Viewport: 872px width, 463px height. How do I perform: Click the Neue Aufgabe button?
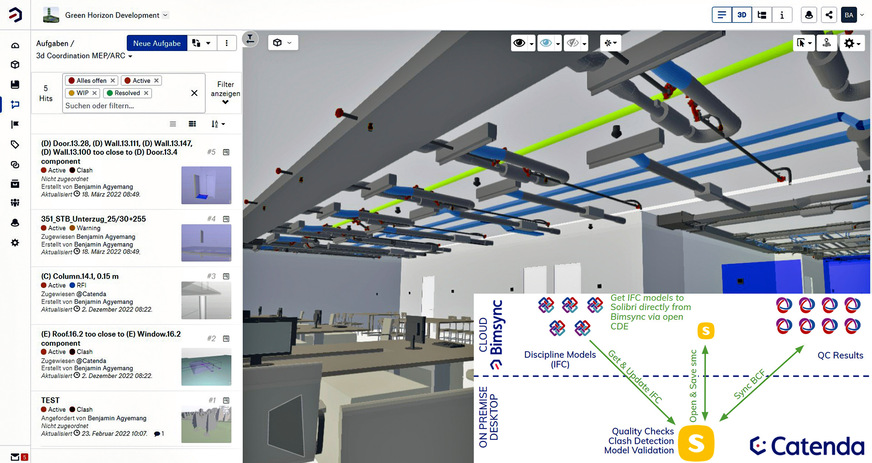coord(156,43)
